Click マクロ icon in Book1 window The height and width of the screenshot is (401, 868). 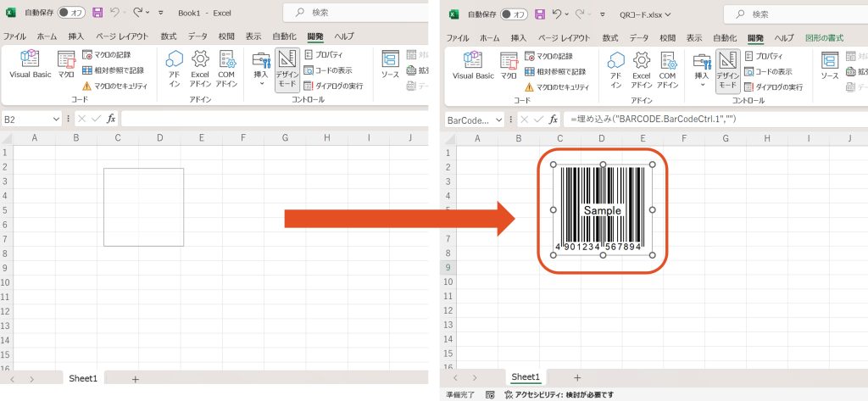click(66, 64)
